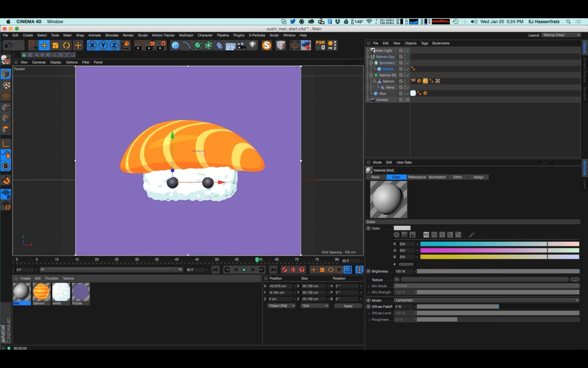The image size is (588, 368).
Task: Click the Position X input field
Action: coord(281,286)
